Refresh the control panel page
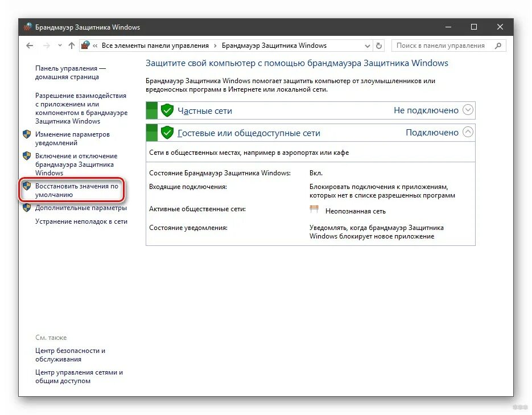Viewport: 532px width, 415px height. coord(379,46)
